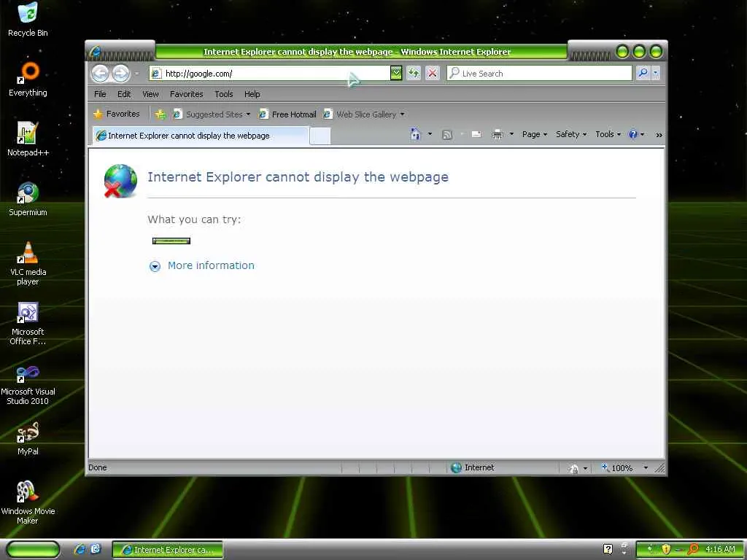Click the RSS feeds icon
This screenshot has height=560, width=747.
tap(447, 135)
